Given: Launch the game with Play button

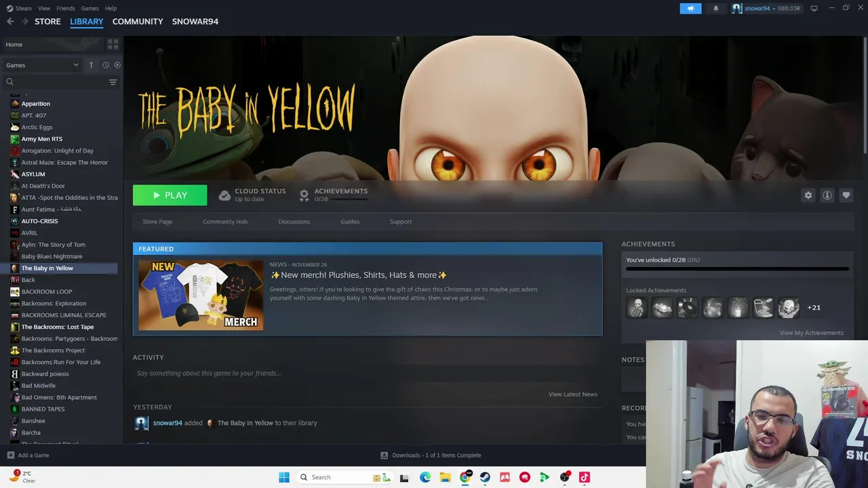Looking at the screenshot, I should [170, 195].
